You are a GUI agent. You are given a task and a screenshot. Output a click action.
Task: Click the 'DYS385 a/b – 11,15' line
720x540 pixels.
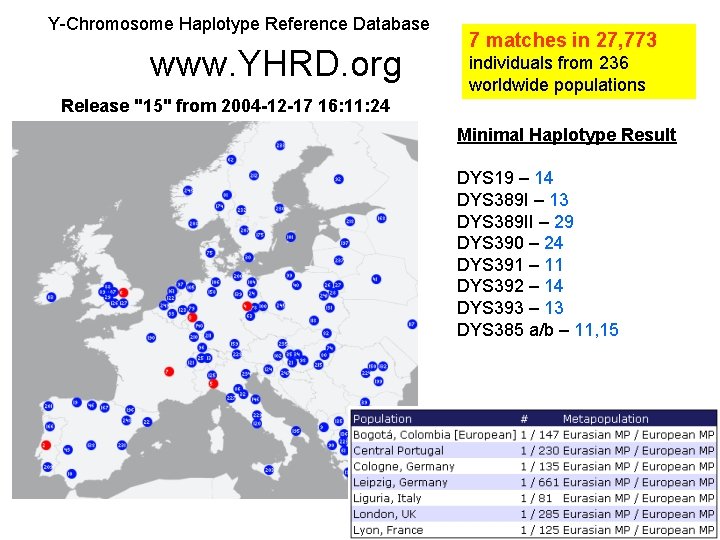[x=538, y=330]
